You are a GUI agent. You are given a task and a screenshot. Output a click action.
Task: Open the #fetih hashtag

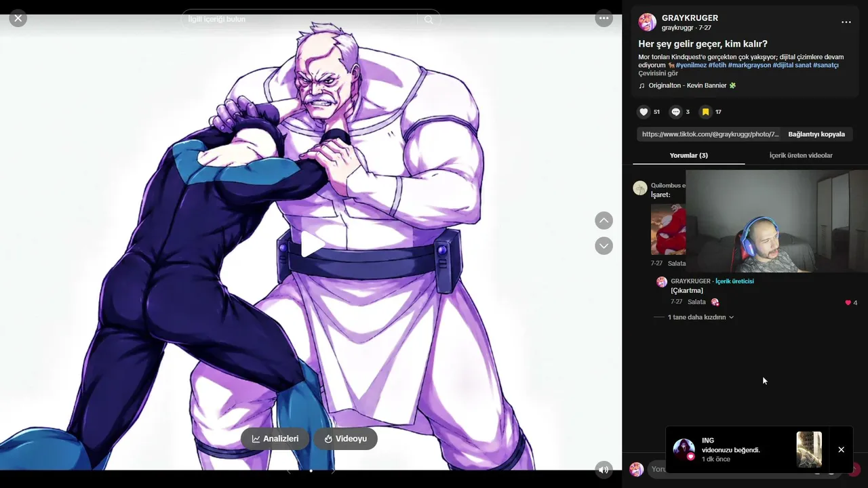[717, 66]
